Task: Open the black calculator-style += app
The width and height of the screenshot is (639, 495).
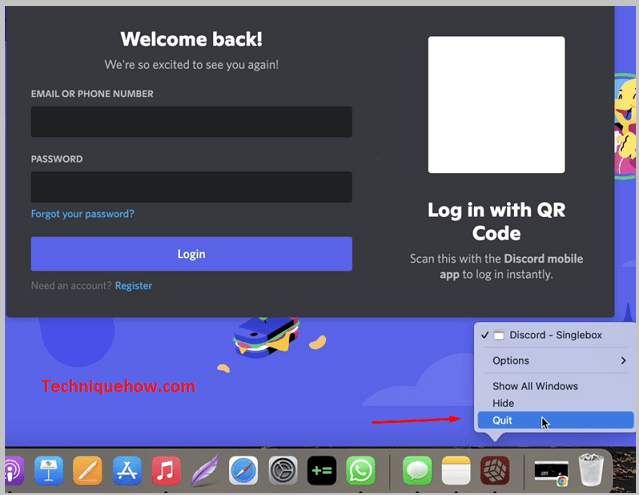Action: [x=322, y=471]
